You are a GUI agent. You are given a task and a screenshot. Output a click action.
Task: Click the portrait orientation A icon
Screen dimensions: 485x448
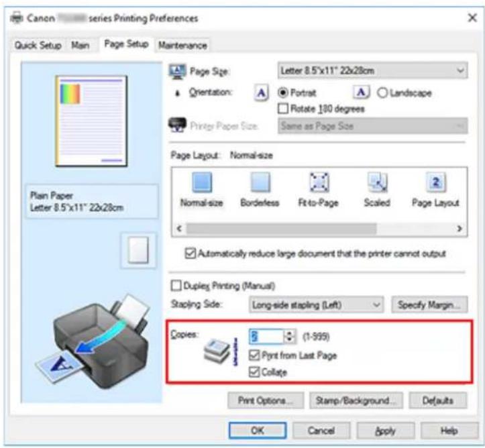click(x=261, y=93)
